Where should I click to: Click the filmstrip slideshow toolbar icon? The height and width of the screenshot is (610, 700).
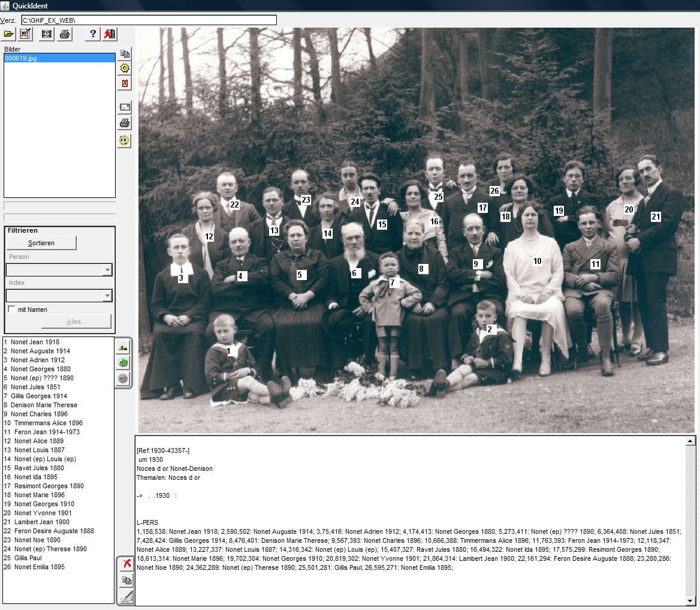click(46, 34)
